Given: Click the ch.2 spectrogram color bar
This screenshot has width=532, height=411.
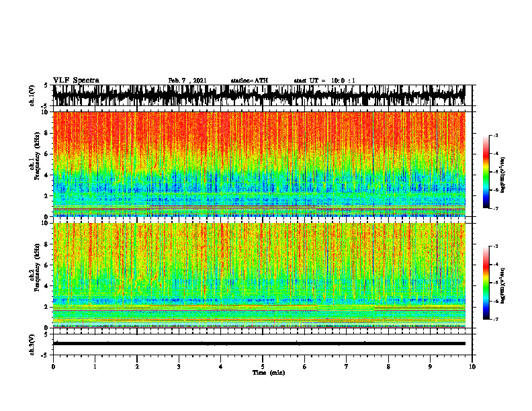Looking at the screenshot, I should point(486,283).
